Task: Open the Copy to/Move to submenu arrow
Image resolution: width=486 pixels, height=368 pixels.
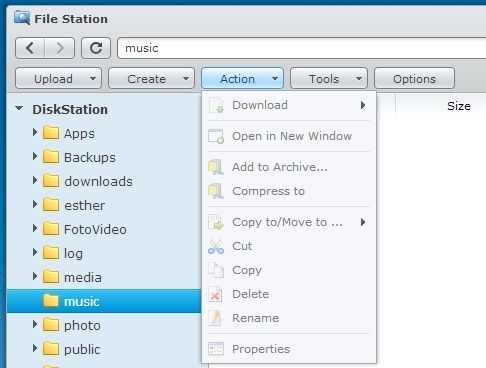Action: 363,222
